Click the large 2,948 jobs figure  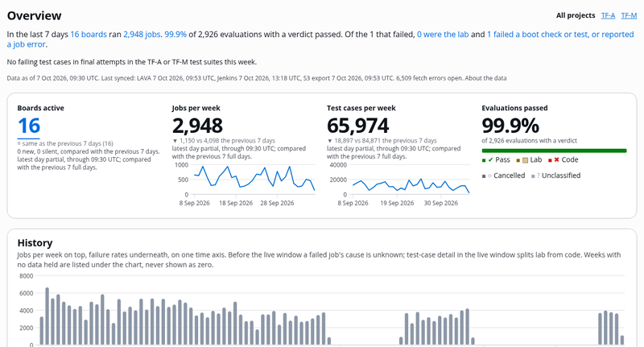(x=197, y=126)
